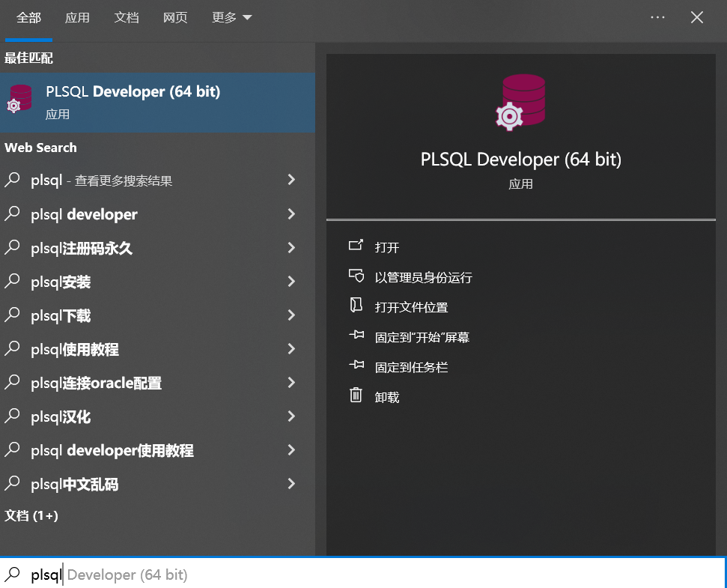This screenshot has width=727, height=588.
Task: Expand chevron for 'plsql中文乱码'
Action: pos(291,484)
